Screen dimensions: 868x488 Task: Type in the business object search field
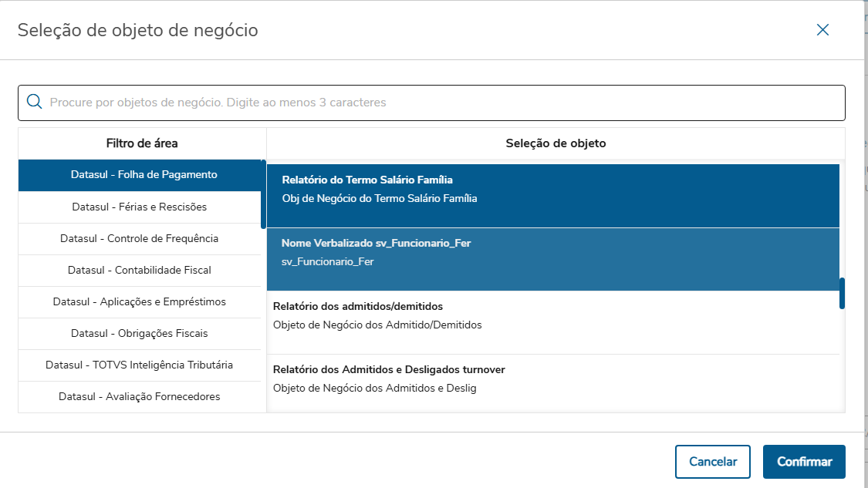[x=440, y=102]
